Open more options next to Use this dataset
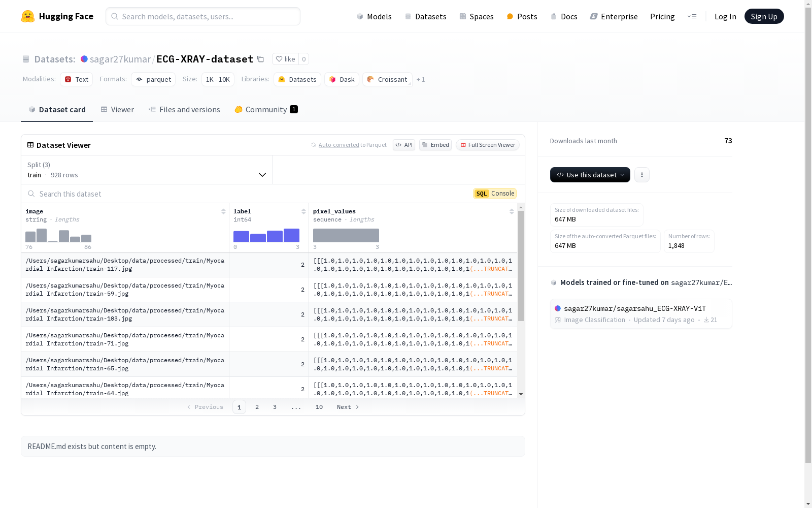Screen dimensions: 812x508 pos(642,175)
